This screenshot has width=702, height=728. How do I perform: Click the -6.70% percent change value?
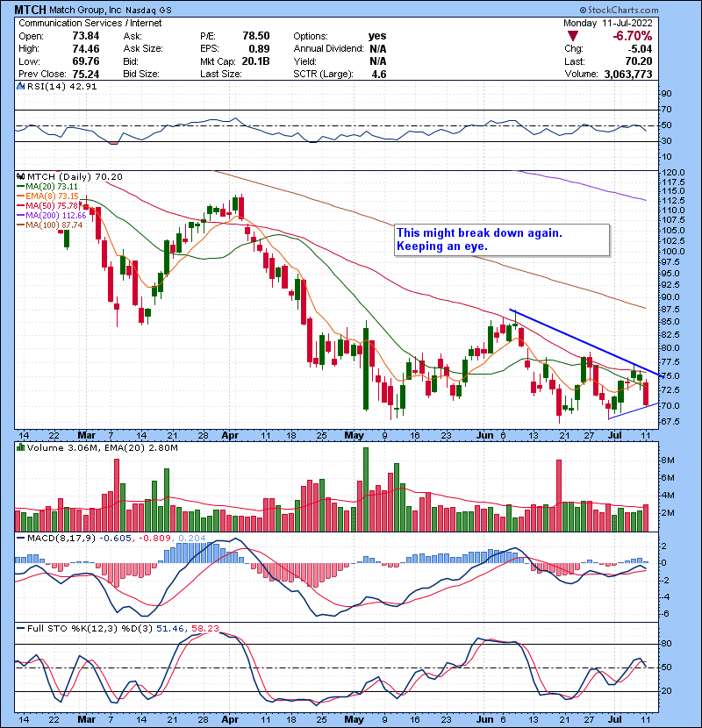coord(633,36)
